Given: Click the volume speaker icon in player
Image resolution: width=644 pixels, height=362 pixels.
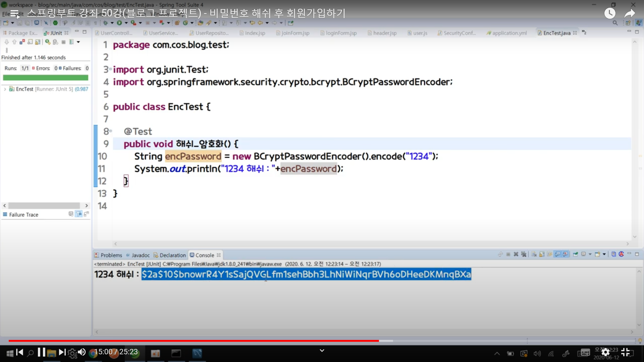Looking at the screenshot, I should [x=82, y=352].
